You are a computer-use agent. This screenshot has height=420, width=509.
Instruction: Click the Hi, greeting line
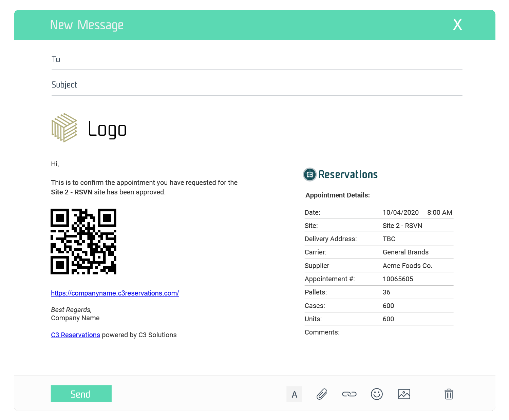[55, 164]
